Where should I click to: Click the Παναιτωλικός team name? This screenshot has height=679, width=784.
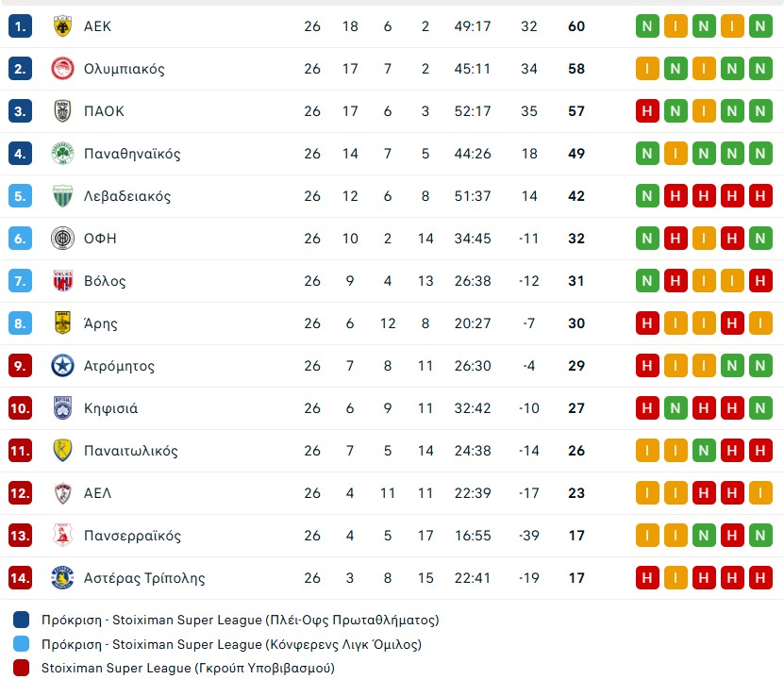pyautogui.click(x=130, y=451)
